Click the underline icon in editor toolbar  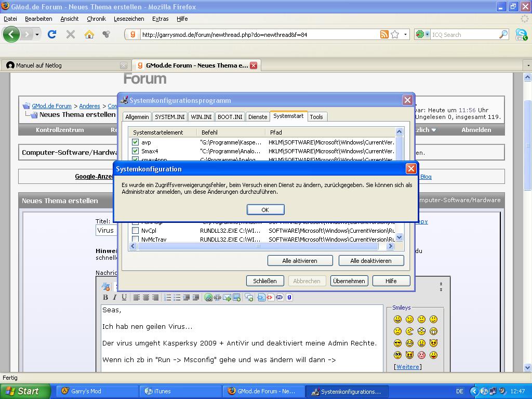[124, 297]
